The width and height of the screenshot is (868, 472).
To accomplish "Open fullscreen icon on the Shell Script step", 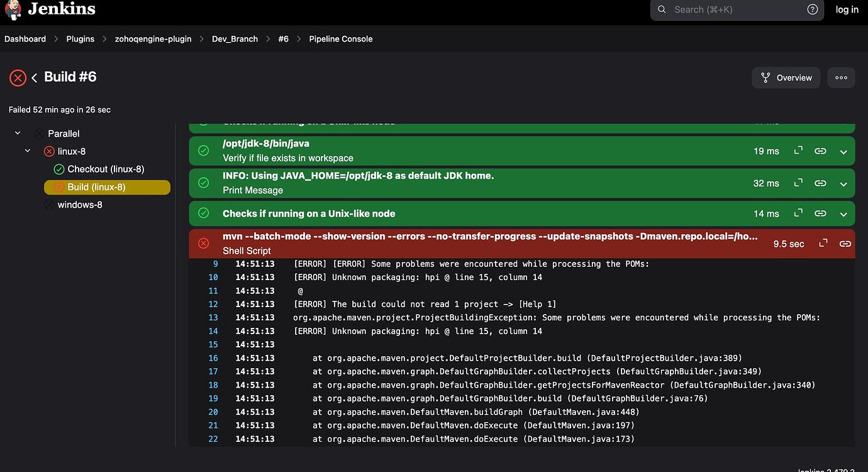I will point(823,244).
